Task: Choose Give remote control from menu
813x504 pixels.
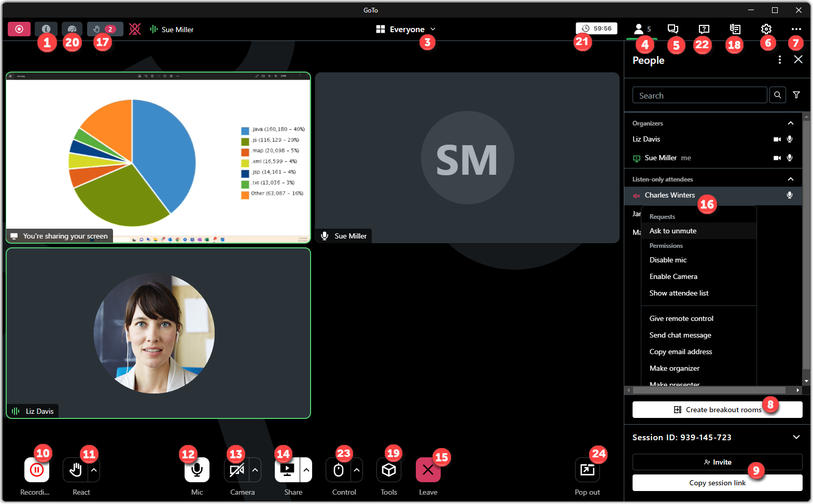Action: pos(681,318)
